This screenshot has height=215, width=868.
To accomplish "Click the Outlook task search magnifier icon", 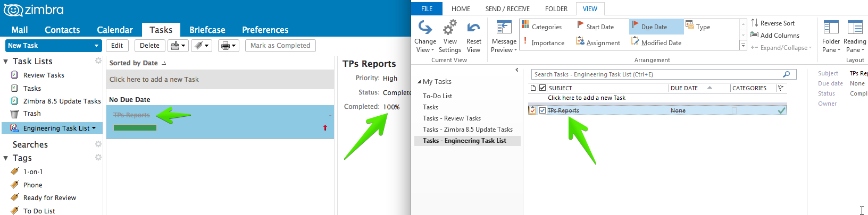I will 786,74.
